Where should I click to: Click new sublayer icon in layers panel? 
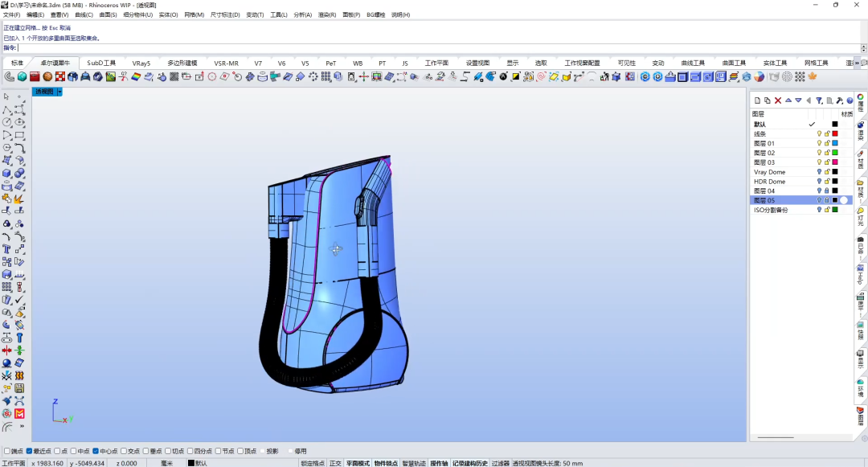click(768, 100)
